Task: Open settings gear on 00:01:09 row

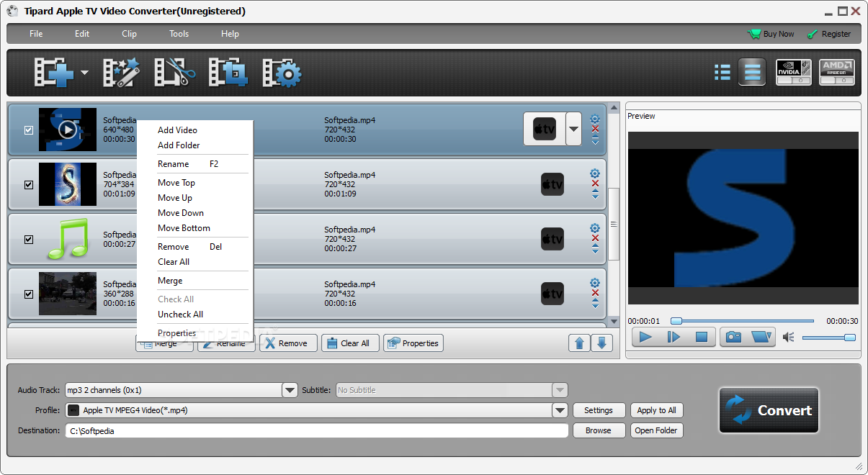Action: click(595, 173)
